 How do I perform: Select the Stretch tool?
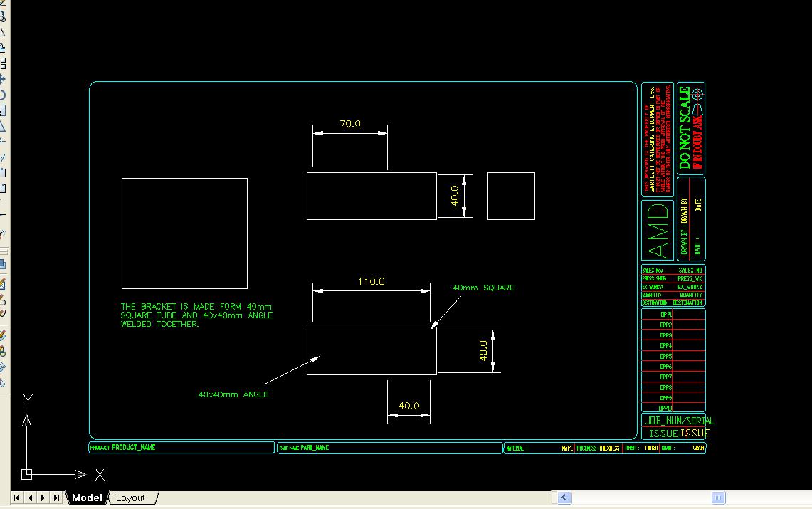[x=3, y=126]
